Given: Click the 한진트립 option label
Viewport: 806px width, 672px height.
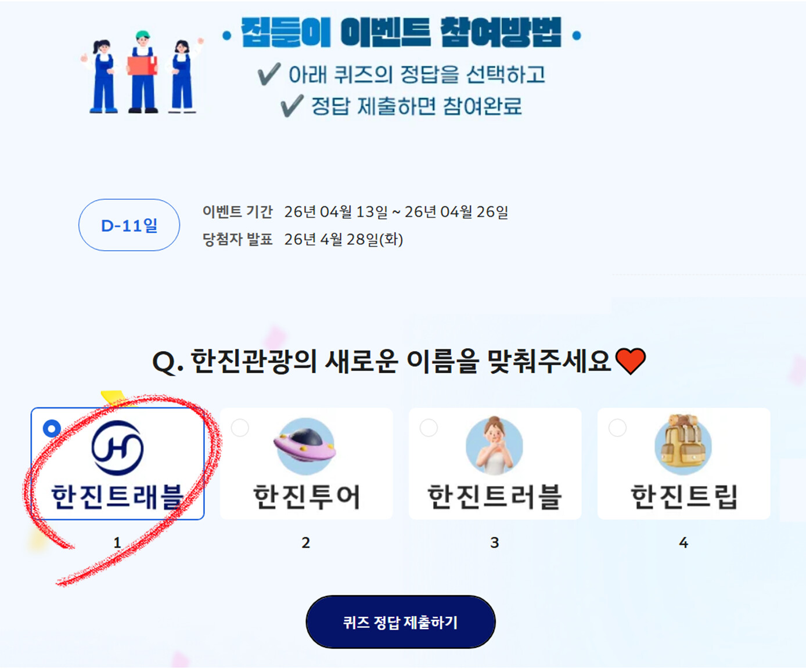Looking at the screenshot, I should [684, 497].
